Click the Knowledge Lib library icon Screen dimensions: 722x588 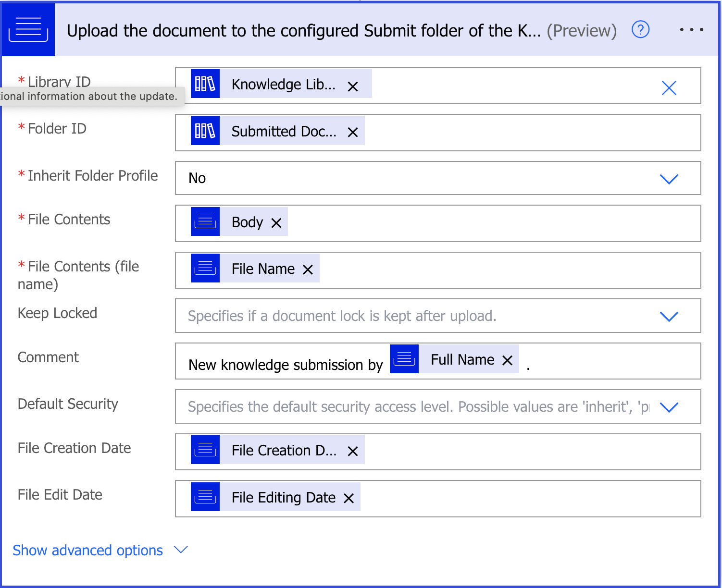(x=205, y=84)
